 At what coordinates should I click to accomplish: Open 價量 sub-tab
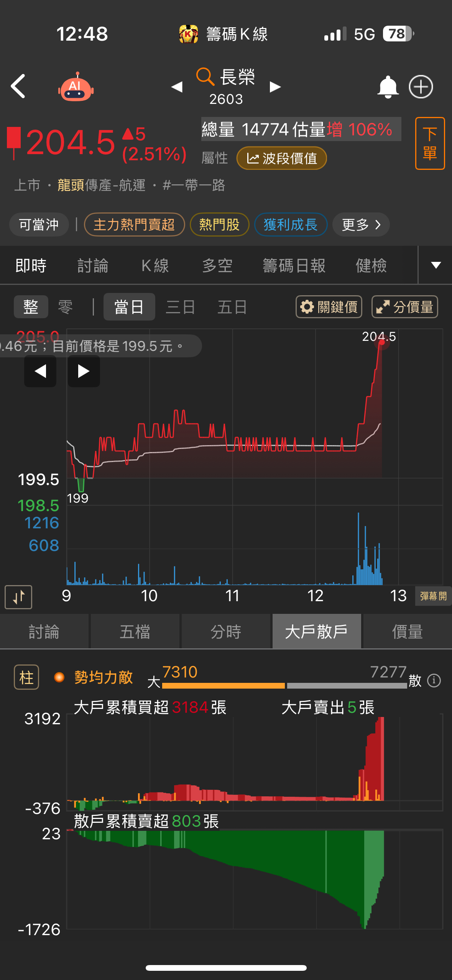click(408, 631)
